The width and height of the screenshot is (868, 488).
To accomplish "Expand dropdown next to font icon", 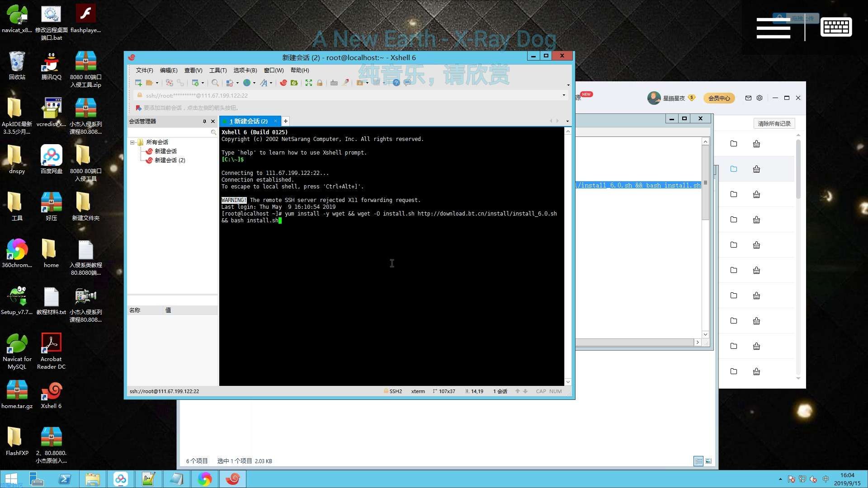I will (x=271, y=83).
